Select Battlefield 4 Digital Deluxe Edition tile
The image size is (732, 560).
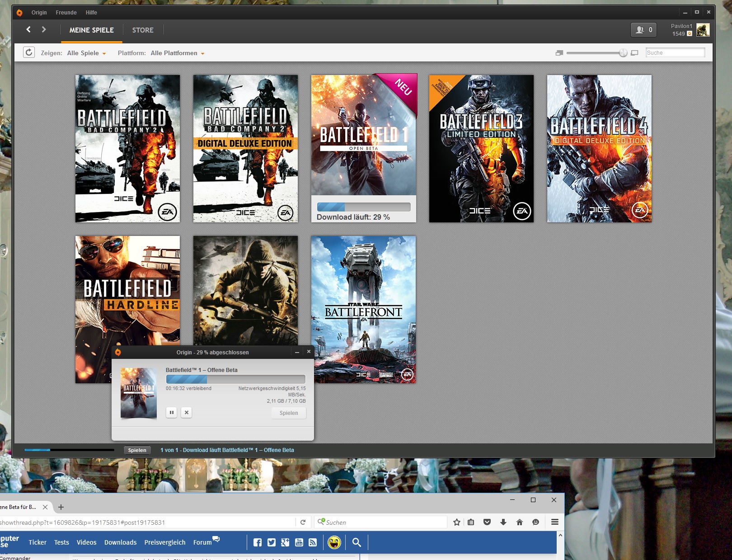tap(599, 149)
